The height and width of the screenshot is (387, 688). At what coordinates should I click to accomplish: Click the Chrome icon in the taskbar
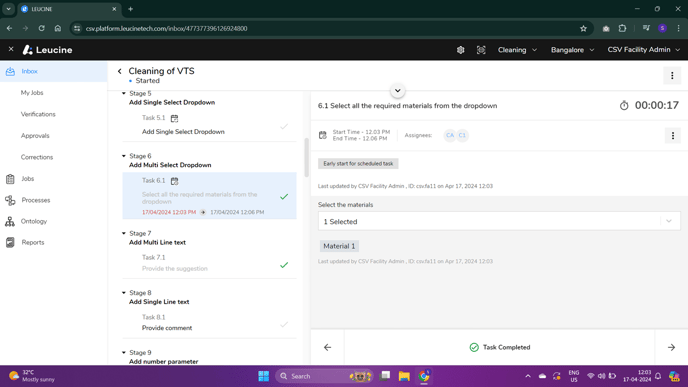pyautogui.click(x=424, y=376)
